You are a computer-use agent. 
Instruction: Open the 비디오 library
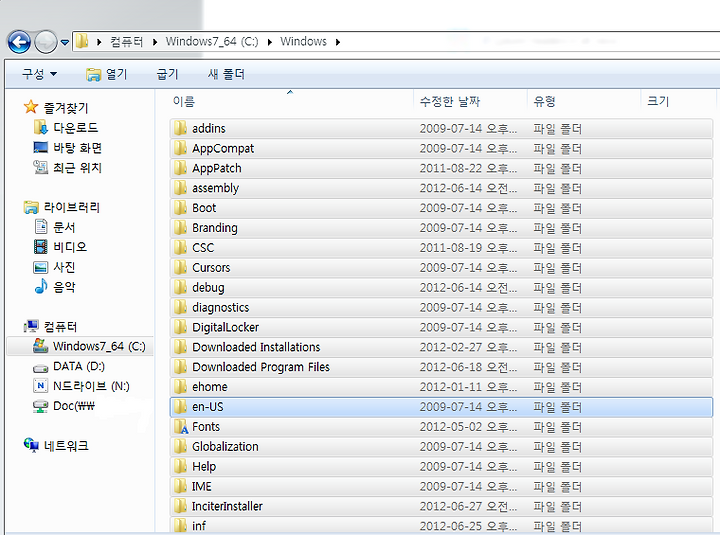(x=60, y=247)
